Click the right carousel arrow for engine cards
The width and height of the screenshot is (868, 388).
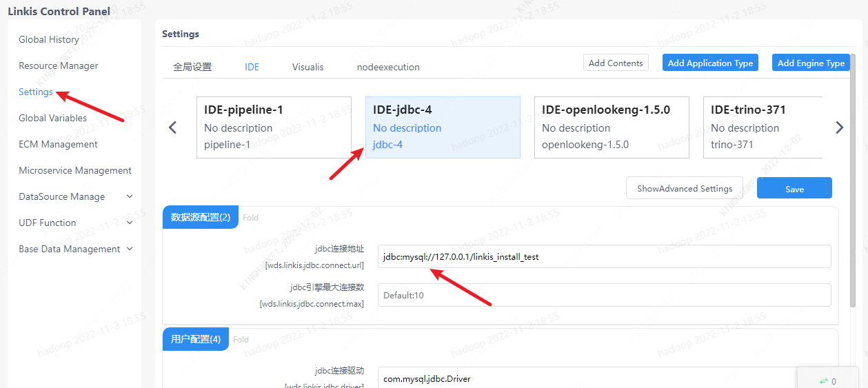click(x=839, y=127)
